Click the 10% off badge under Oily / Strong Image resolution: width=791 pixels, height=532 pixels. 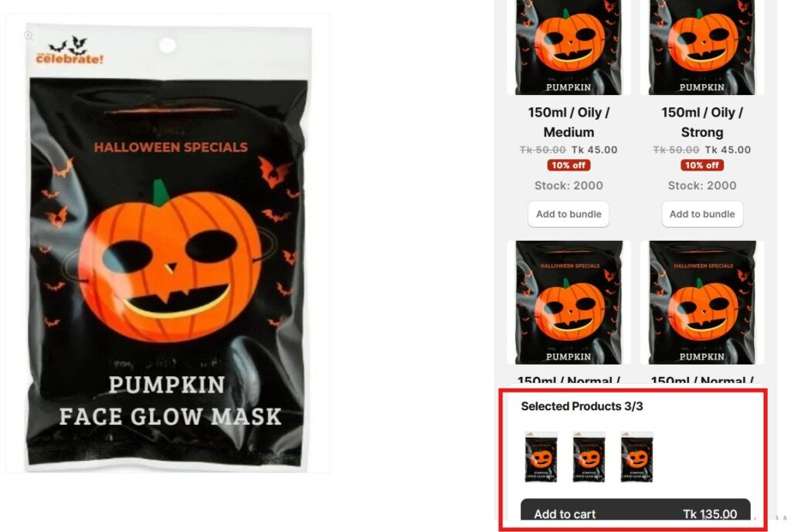coord(702,165)
